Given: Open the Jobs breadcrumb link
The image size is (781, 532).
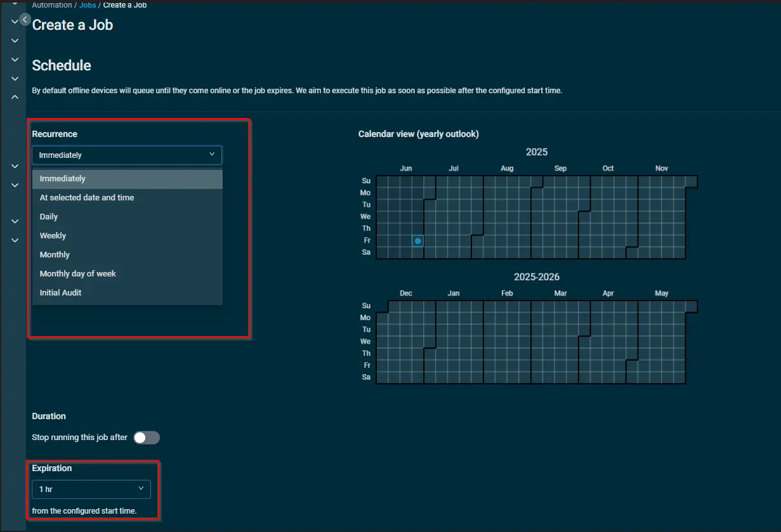Looking at the screenshot, I should [x=88, y=5].
